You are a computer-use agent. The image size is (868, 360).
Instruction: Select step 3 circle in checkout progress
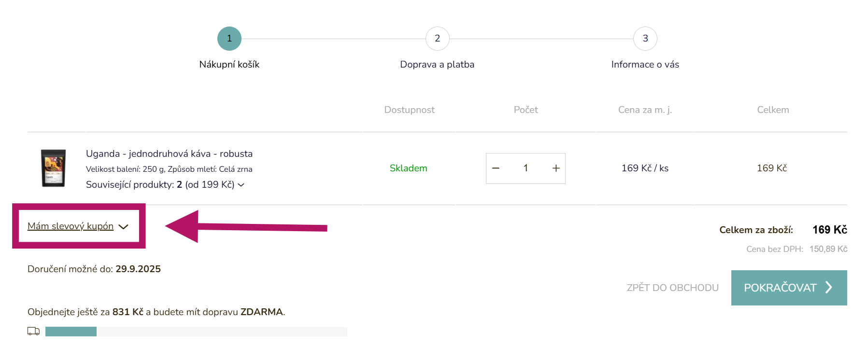click(645, 39)
